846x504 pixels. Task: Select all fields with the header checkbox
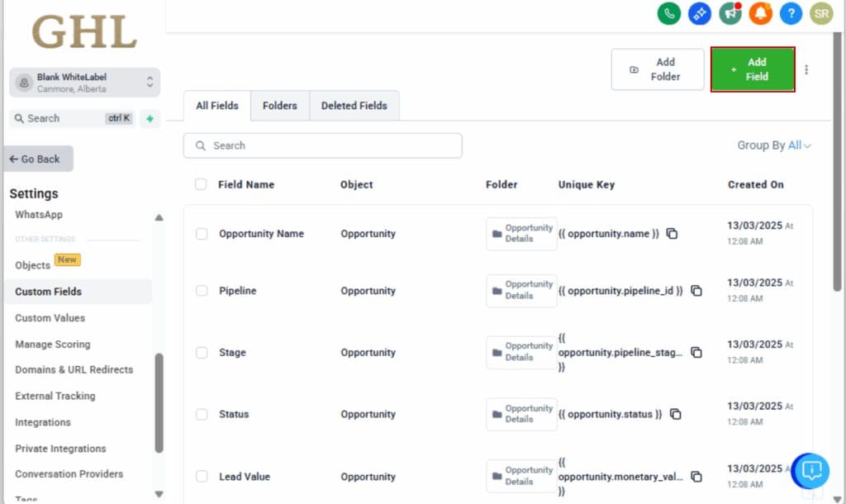201,184
